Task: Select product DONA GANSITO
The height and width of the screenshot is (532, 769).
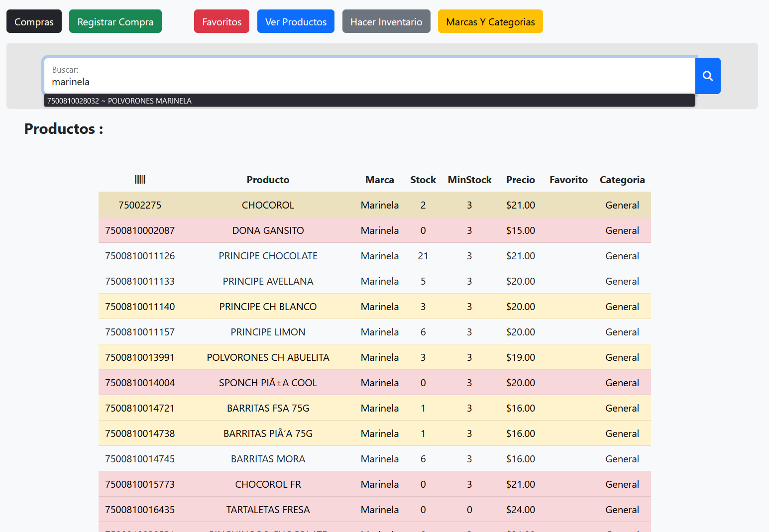Action: point(268,230)
